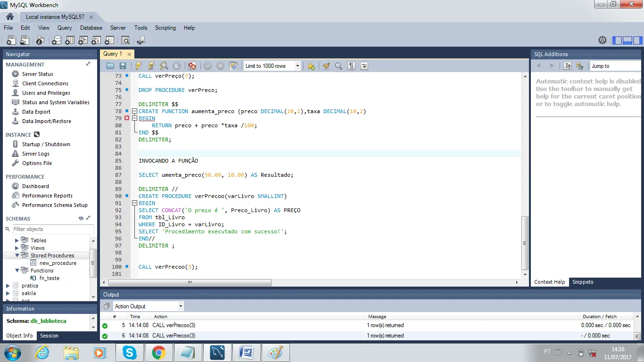644x362 pixels.
Task: Open the Find magnifier in editor toolbar
Action: [x=339, y=66]
